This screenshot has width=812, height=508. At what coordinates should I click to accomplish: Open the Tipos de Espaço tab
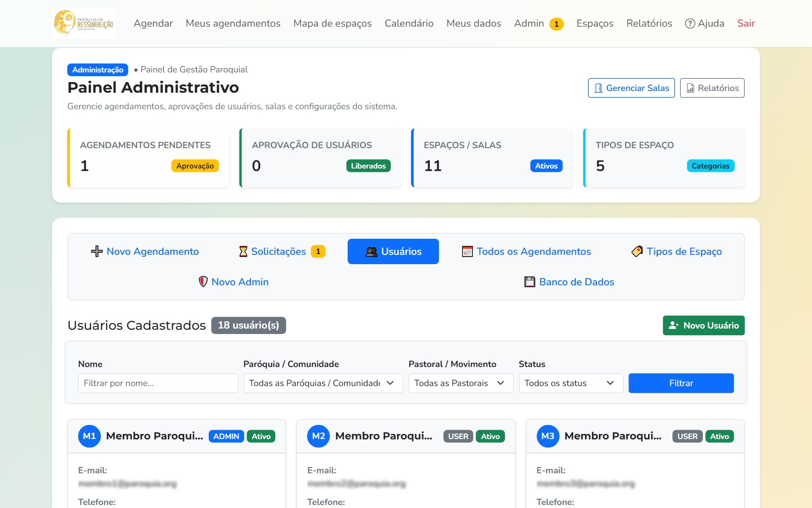click(x=677, y=251)
